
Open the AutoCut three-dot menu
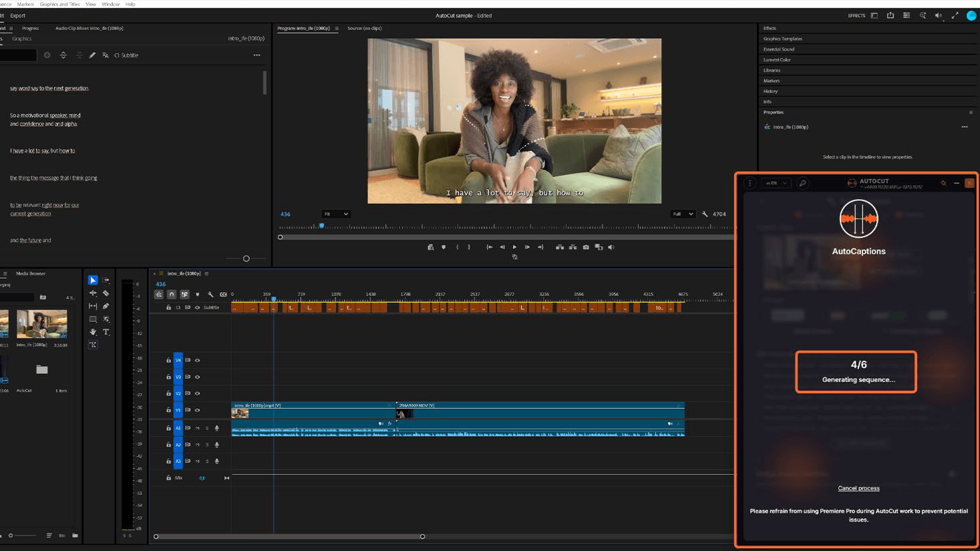pyautogui.click(x=750, y=183)
